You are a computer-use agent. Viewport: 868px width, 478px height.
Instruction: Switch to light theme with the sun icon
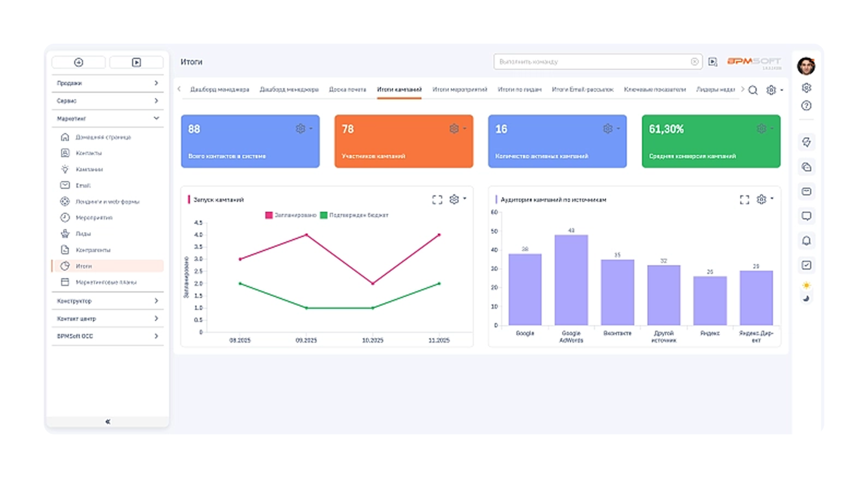(x=806, y=285)
